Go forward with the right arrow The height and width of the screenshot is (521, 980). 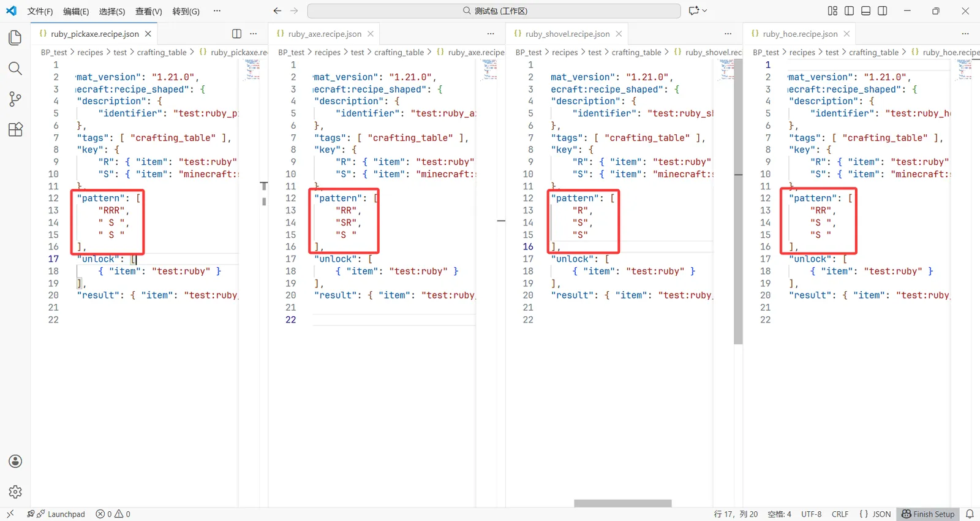tap(294, 10)
